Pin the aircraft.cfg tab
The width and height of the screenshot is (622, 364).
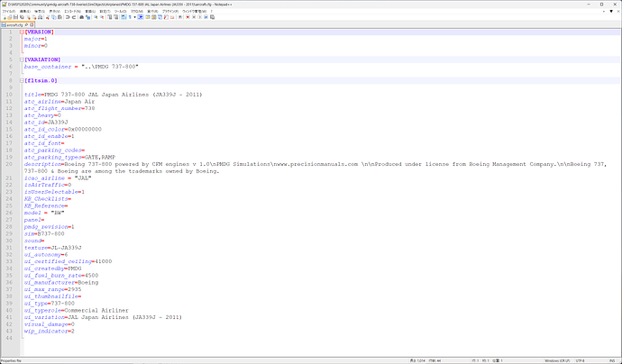pos(26,25)
